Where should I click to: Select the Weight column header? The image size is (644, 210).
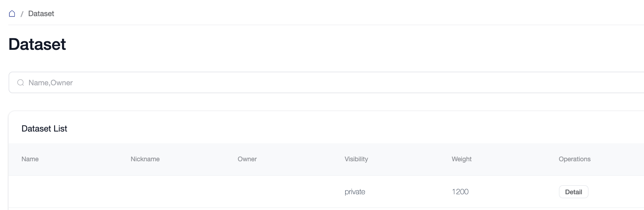(x=461, y=159)
